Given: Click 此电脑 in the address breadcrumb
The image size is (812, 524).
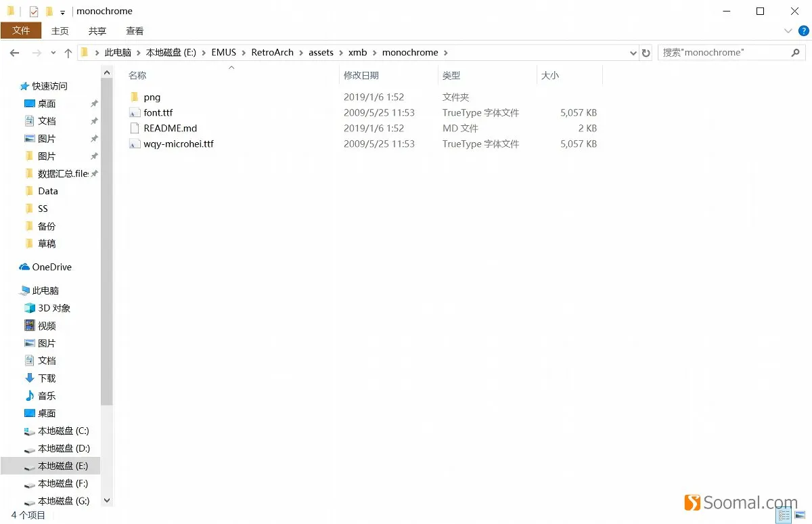Looking at the screenshot, I should click(x=118, y=53).
